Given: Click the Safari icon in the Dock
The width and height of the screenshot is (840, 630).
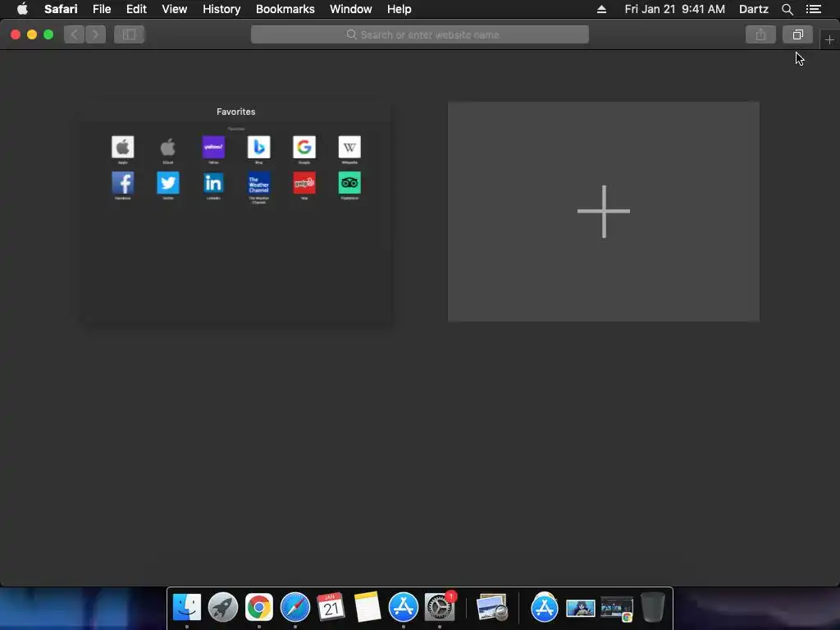Looking at the screenshot, I should pos(295,608).
